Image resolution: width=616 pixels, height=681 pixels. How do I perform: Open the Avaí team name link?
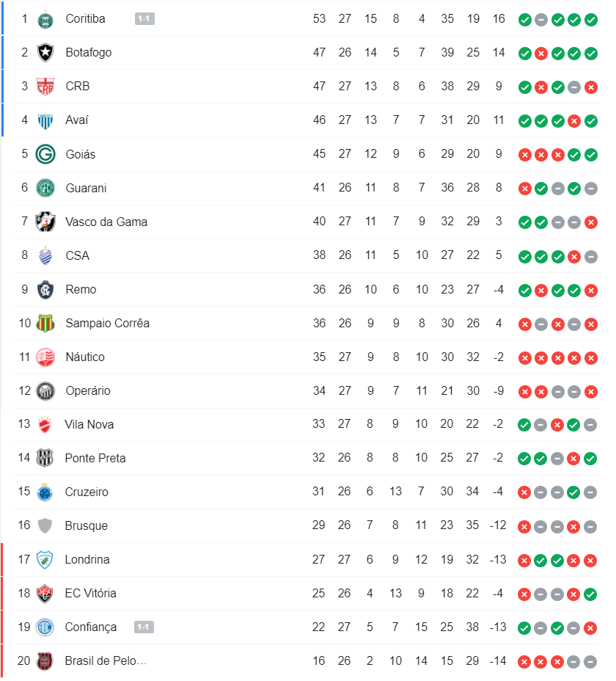77,120
